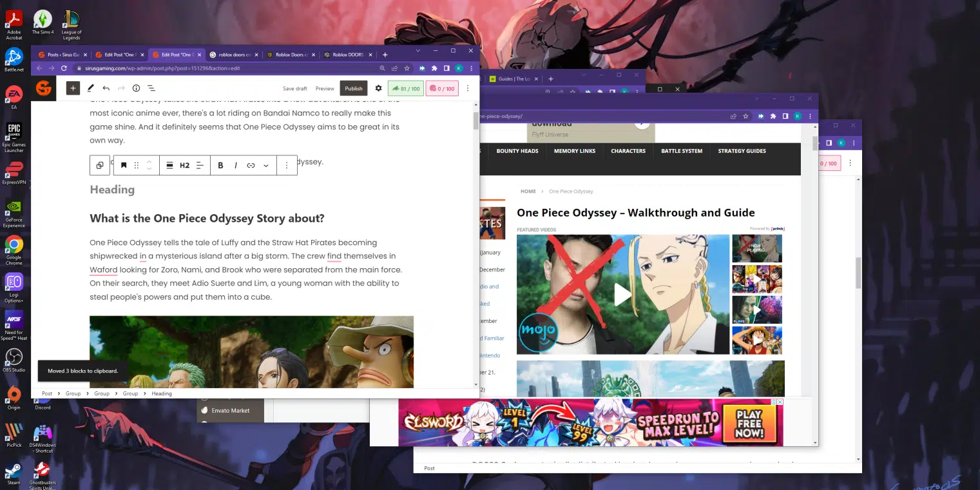Image resolution: width=980 pixels, height=490 pixels.
Task: Open the editor settings gear
Action: 378,88
